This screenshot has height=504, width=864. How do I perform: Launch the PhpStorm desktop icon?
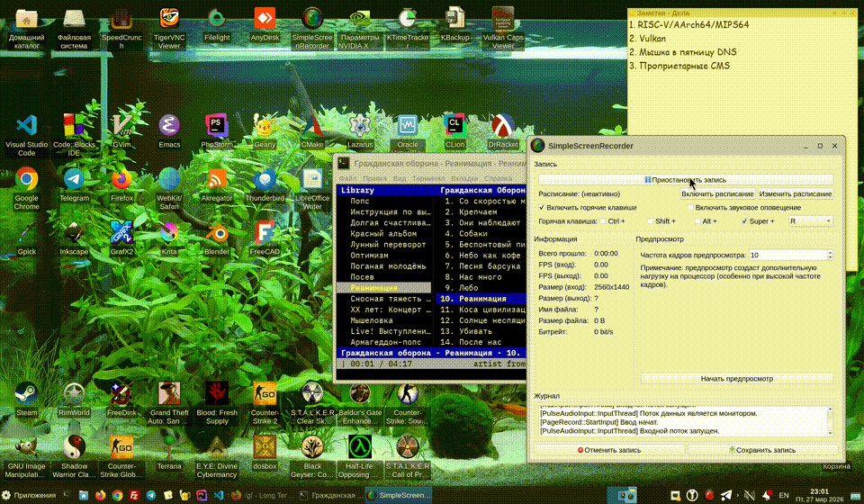pyautogui.click(x=217, y=131)
